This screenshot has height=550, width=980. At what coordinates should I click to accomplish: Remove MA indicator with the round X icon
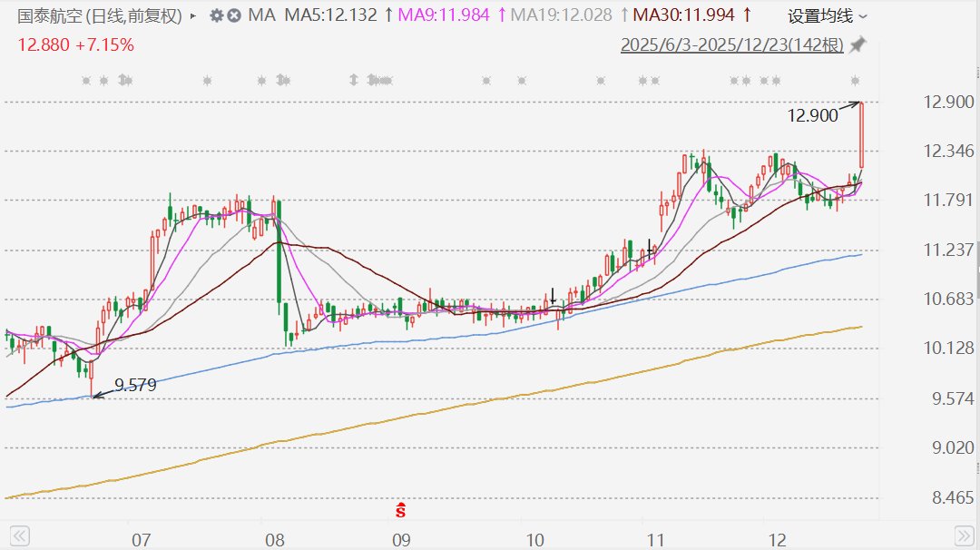pyautogui.click(x=234, y=15)
